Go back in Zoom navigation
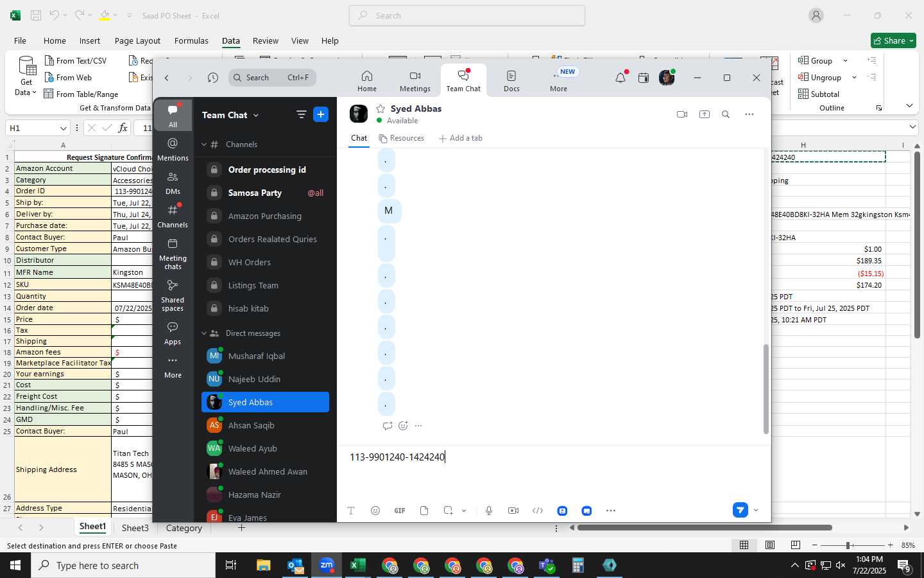The image size is (924, 578). pos(167,78)
